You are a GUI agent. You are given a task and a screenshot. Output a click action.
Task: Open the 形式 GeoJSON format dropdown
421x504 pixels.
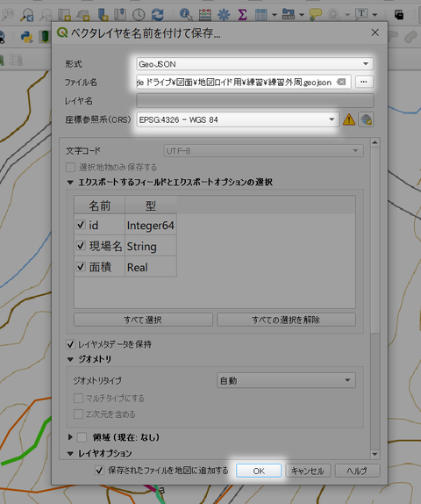(x=254, y=64)
